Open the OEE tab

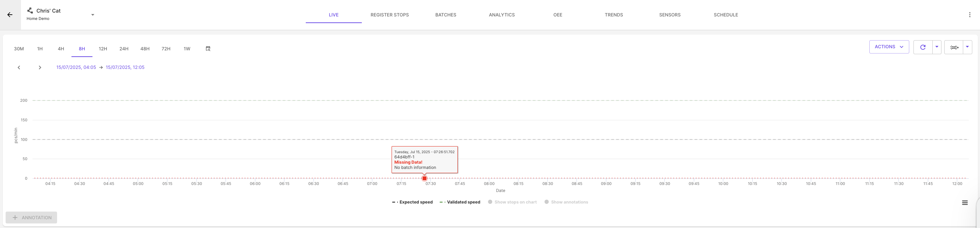[x=558, y=15]
